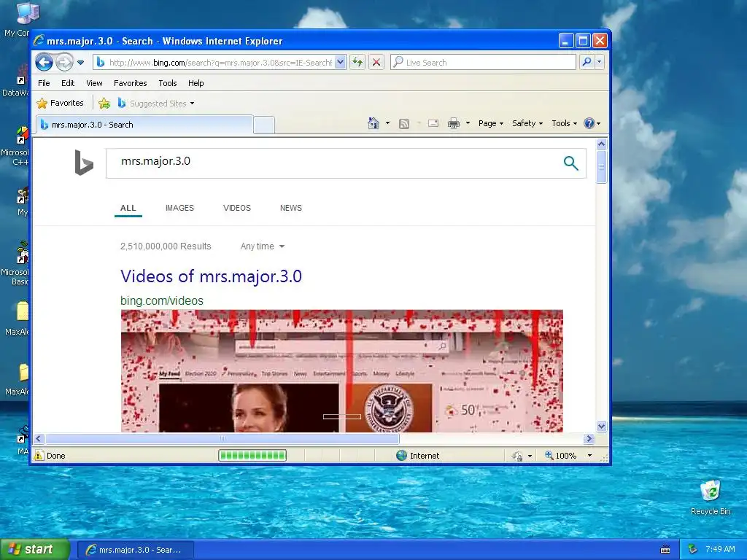Open the Tools menu in menu bar
The image size is (747, 560).
point(168,83)
